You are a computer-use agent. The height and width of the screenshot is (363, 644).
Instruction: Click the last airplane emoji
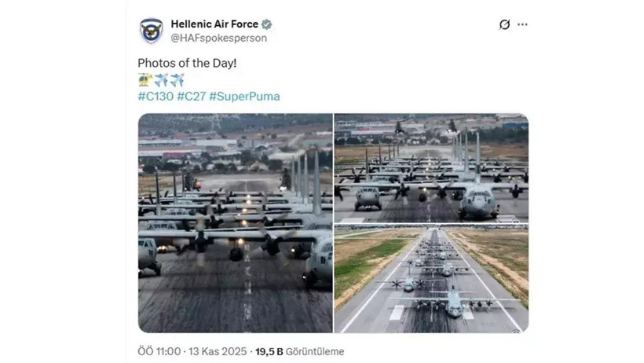click(177, 79)
